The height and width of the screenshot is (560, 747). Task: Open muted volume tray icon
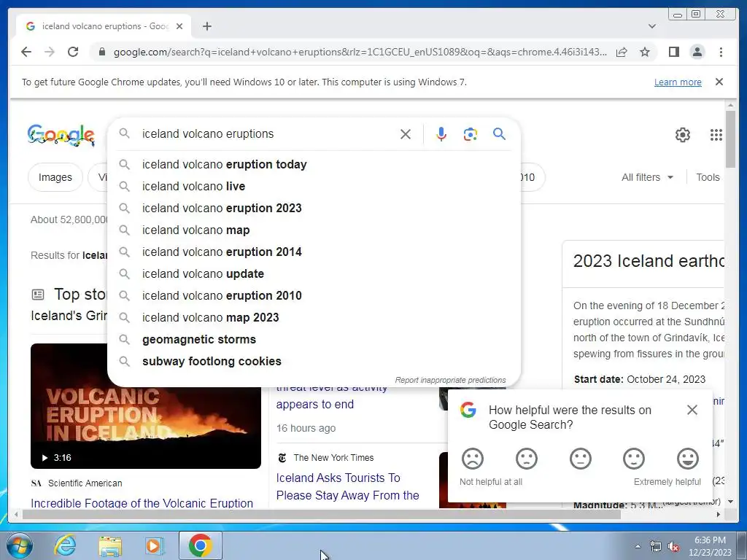(x=673, y=547)
